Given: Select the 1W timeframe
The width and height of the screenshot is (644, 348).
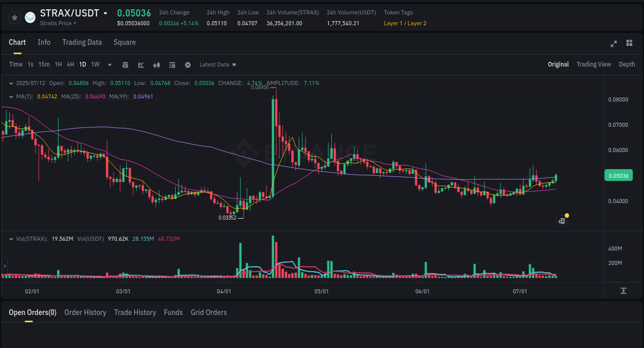Looking at the screenshot, I should point(95,64).
